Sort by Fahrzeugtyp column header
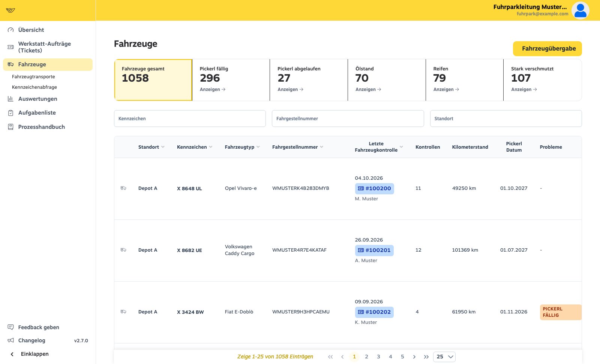Viewport: 600px width, 364px height. tap(242, 147)
